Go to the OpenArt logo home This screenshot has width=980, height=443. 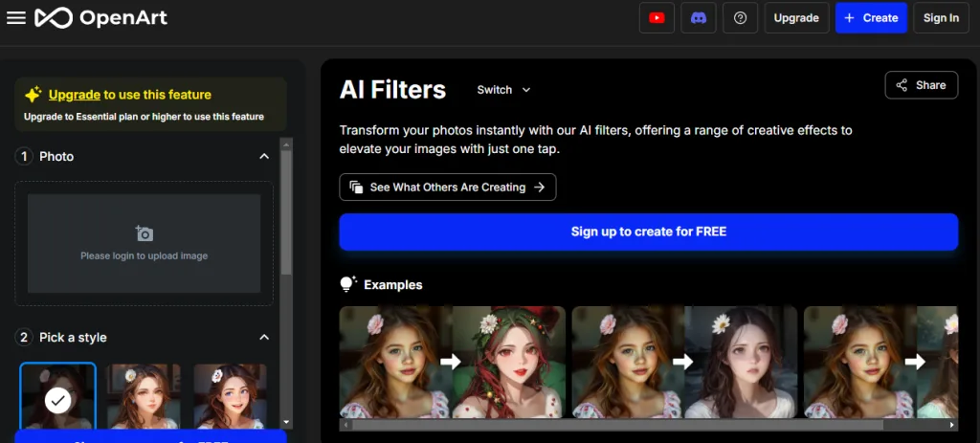coord(100,18)
